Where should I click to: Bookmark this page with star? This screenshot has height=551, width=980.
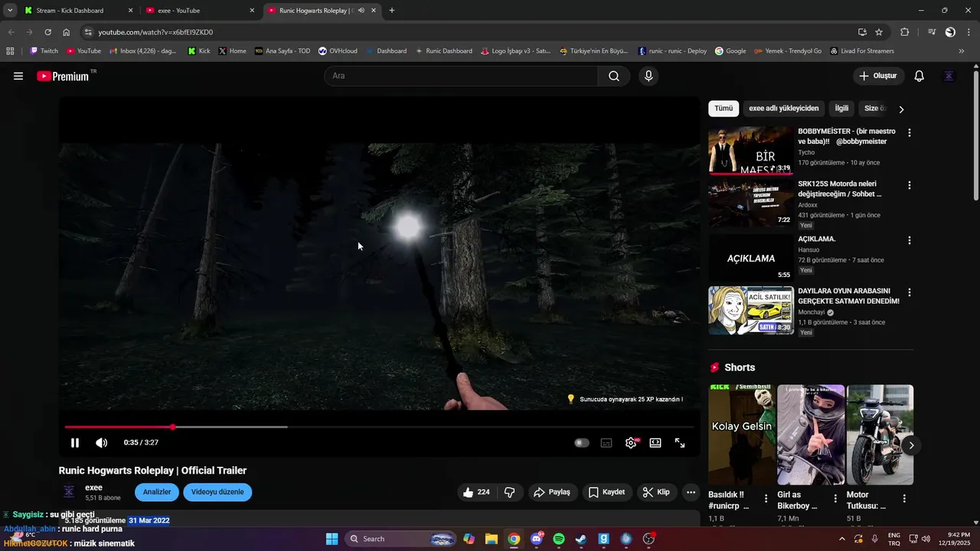coord(879,32)
